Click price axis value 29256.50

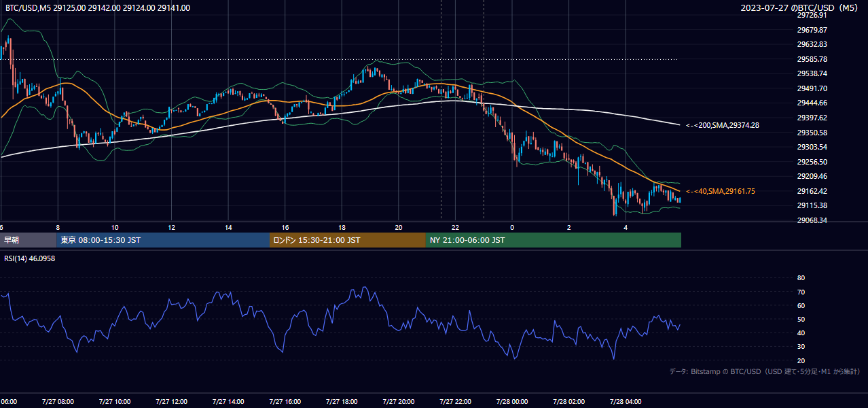pos(812,162)
